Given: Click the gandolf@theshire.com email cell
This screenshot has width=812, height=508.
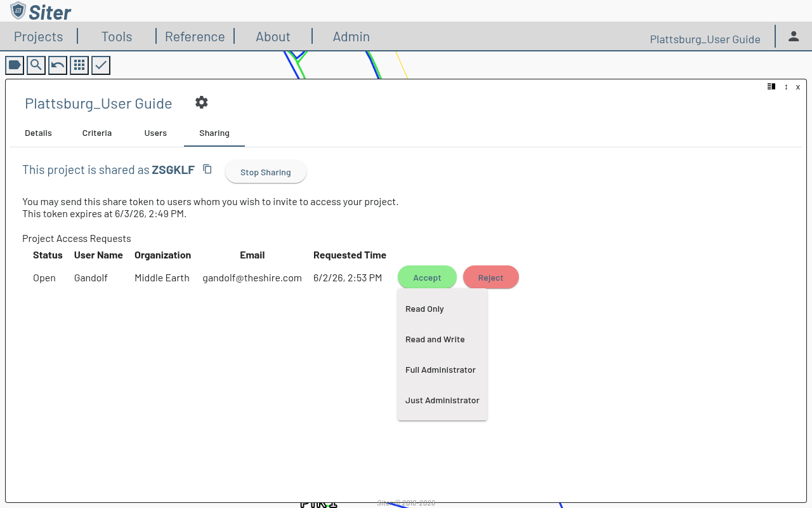Looking at the screenshot, I should click(x=252, y=277).
